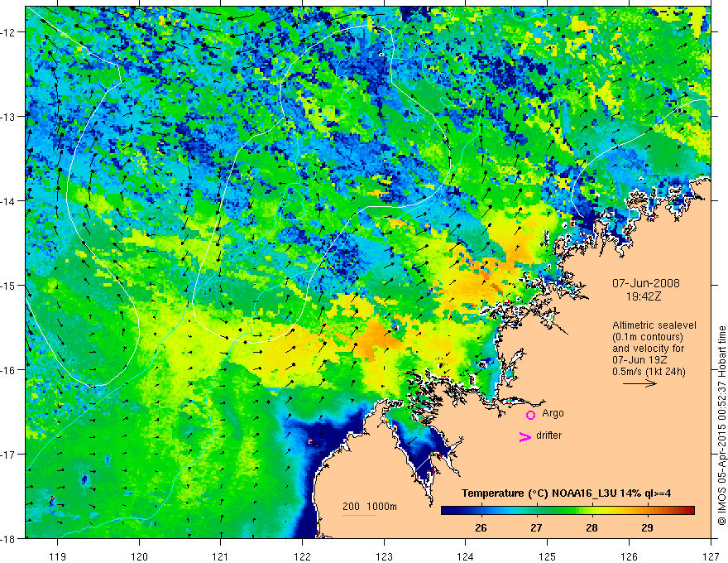
Task: Click the magenta drifter arrowhead legend symbol
Action: point(525,436)
